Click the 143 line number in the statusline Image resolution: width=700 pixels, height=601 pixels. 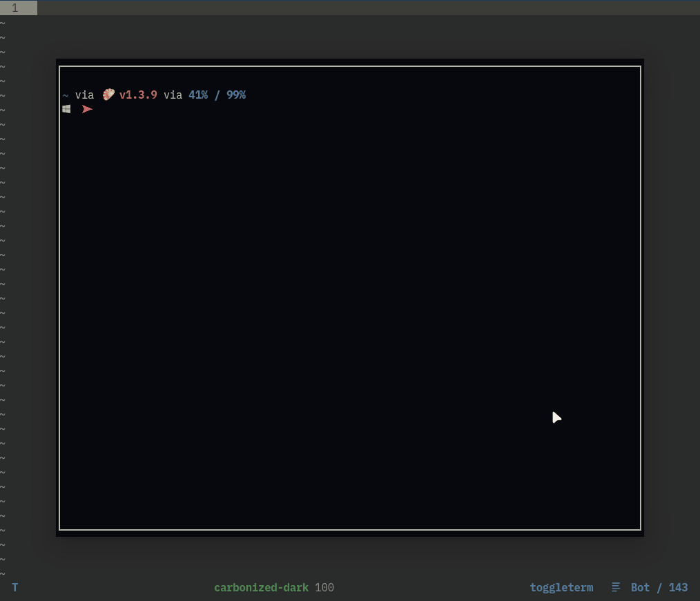pos(679,587)
